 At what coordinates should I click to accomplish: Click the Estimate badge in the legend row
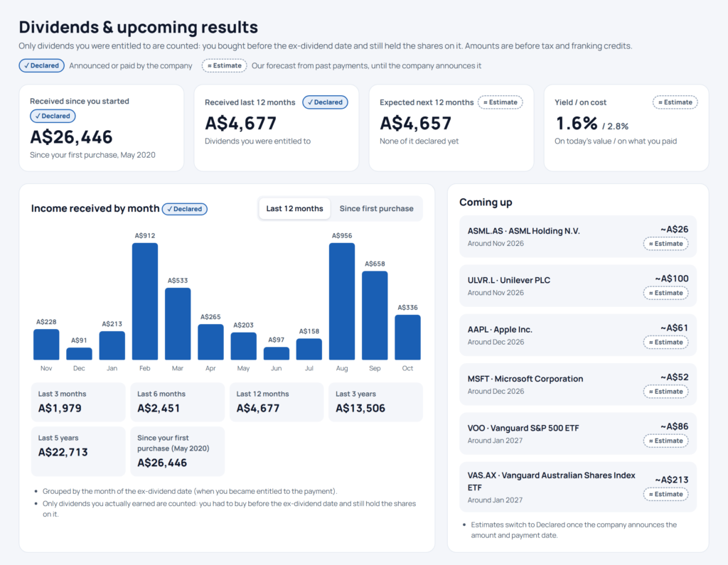pos(224,65)
